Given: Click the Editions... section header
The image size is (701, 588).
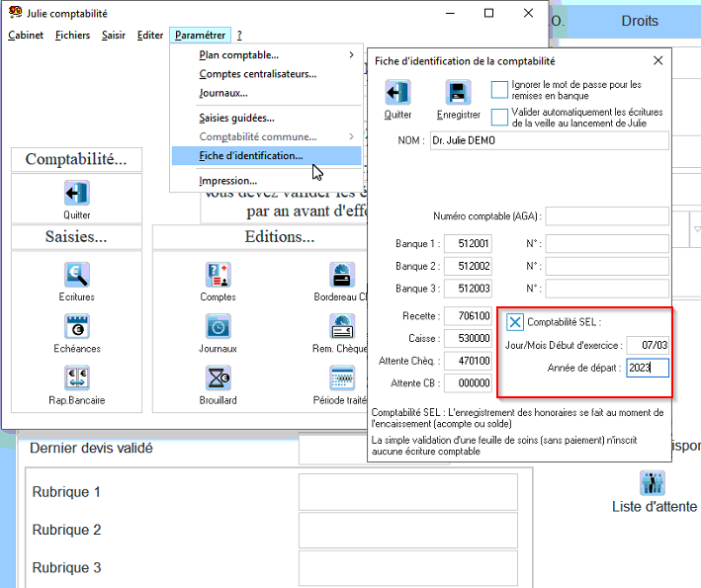Looking at the screenshot, I should coord(280,237).
